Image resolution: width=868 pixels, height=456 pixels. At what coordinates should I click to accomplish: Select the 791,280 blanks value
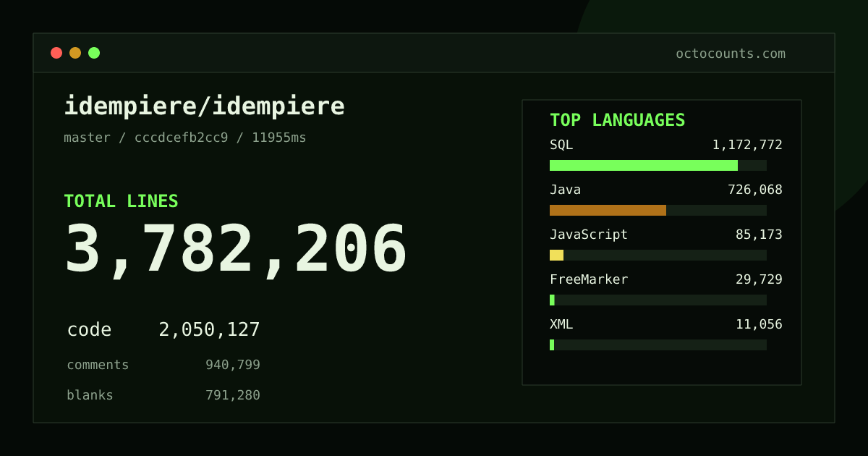(233, 395)
